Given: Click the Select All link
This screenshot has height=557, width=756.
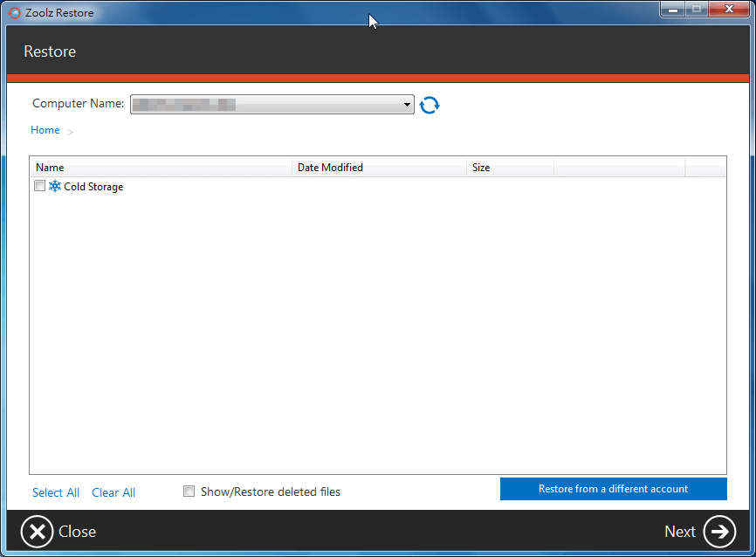Looking at the screenshot, I should point(56,492).
